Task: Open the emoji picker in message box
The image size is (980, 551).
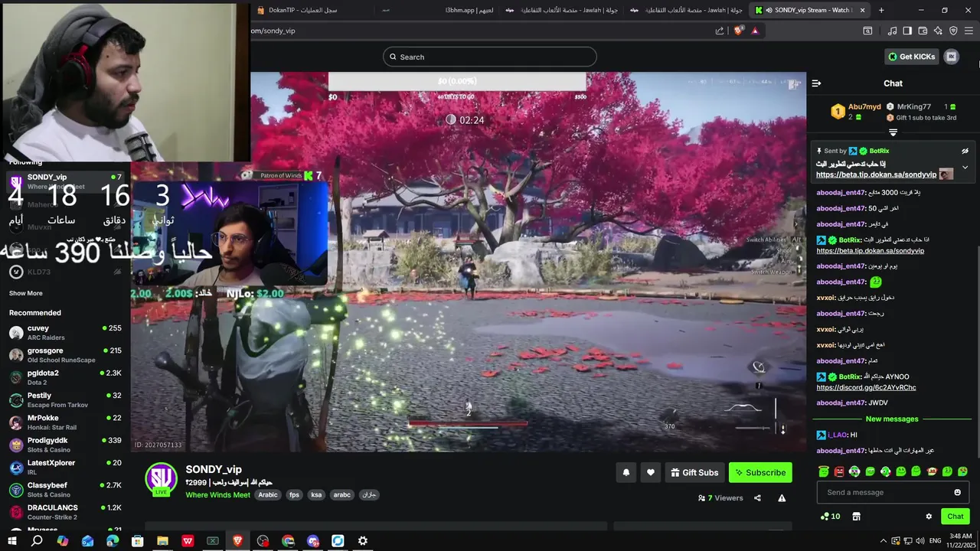Action: 957,492
